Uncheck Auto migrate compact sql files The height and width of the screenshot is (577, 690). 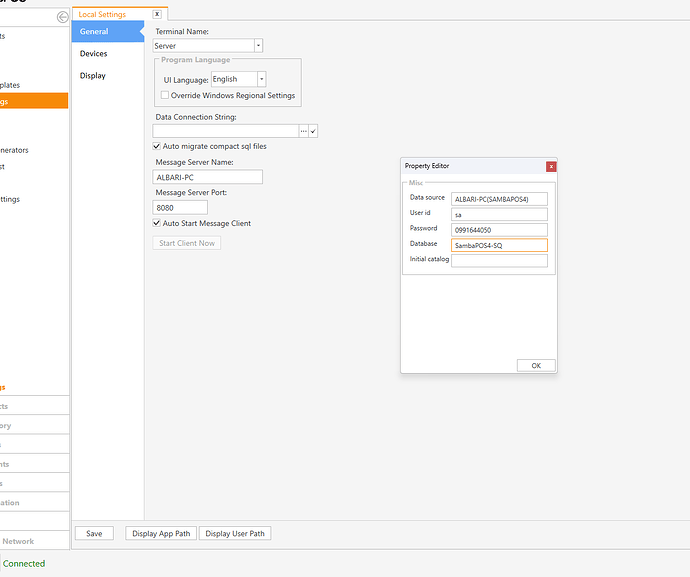(156, 146)
